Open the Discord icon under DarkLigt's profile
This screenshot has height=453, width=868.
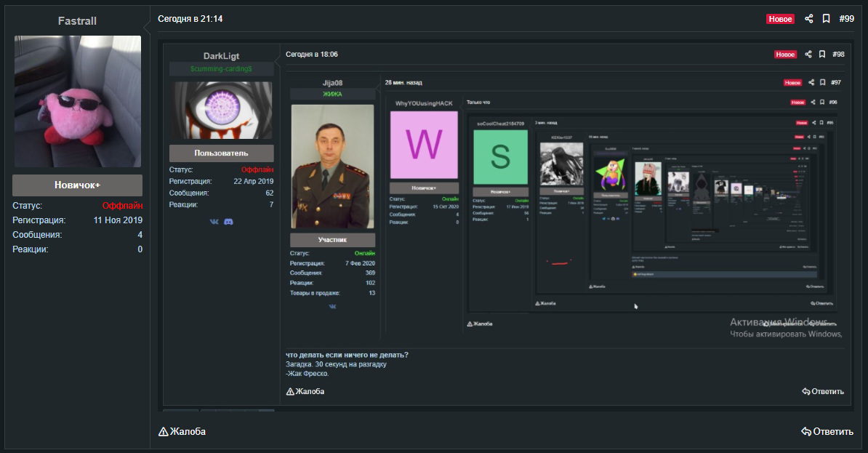tap(228, 221)
